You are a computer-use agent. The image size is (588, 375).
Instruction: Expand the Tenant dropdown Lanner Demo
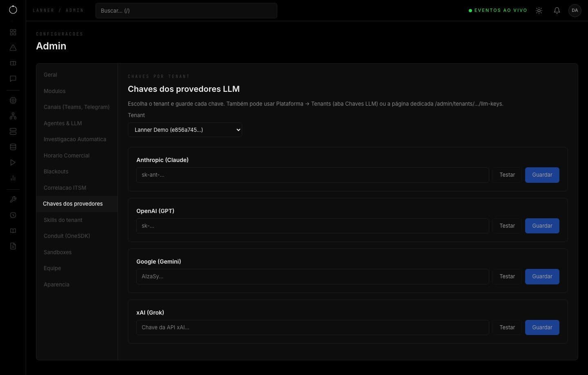(x=185, y=130)
